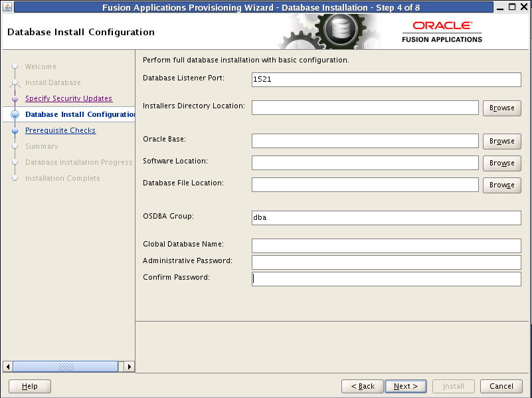Select the Database Install Configuration step
Image resolution: width=532 pixels, height=398 pixels.
point(80,114)
